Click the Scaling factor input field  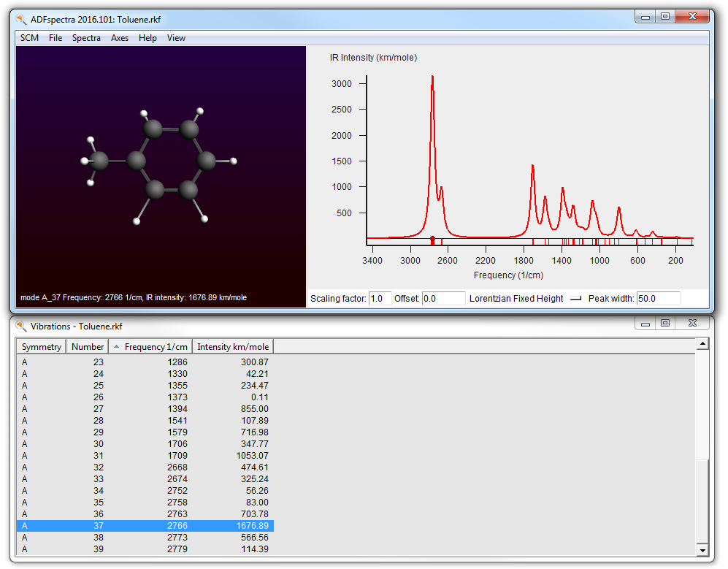pos(380,299)
